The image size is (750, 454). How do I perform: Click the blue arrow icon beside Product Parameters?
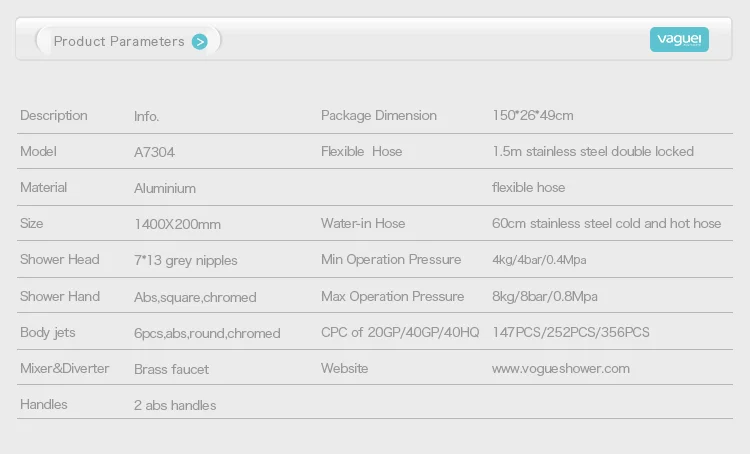point(200,41)
